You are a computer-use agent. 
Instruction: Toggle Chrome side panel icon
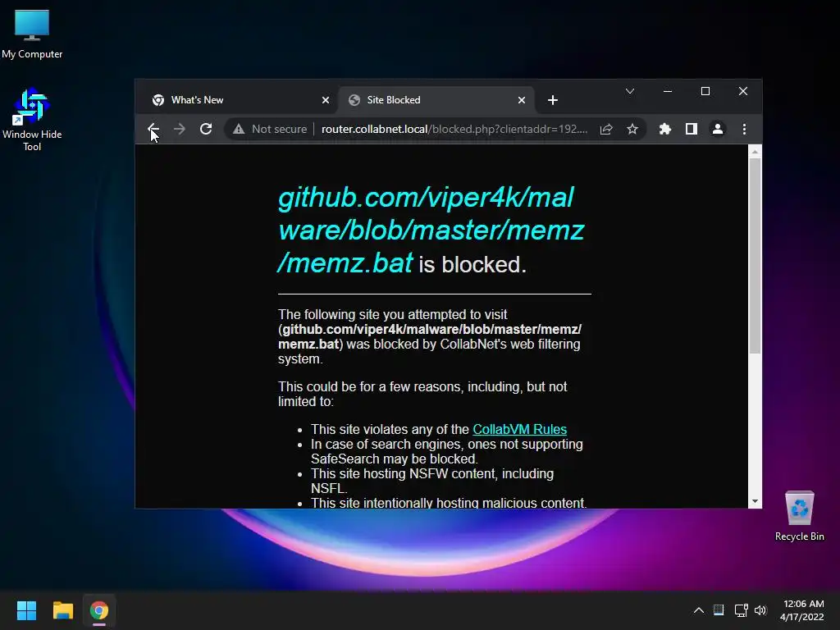(691, 129)
